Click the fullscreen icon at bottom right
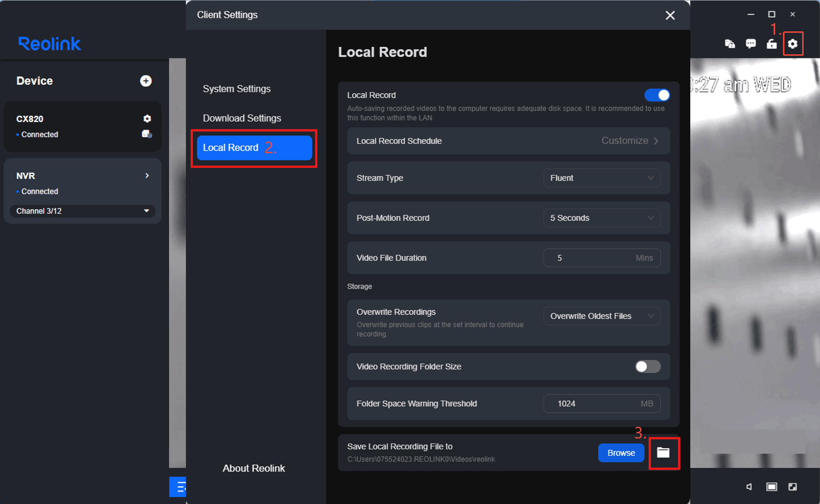The width and height of the screenshot is (820, 504). [x=792, y=487]
